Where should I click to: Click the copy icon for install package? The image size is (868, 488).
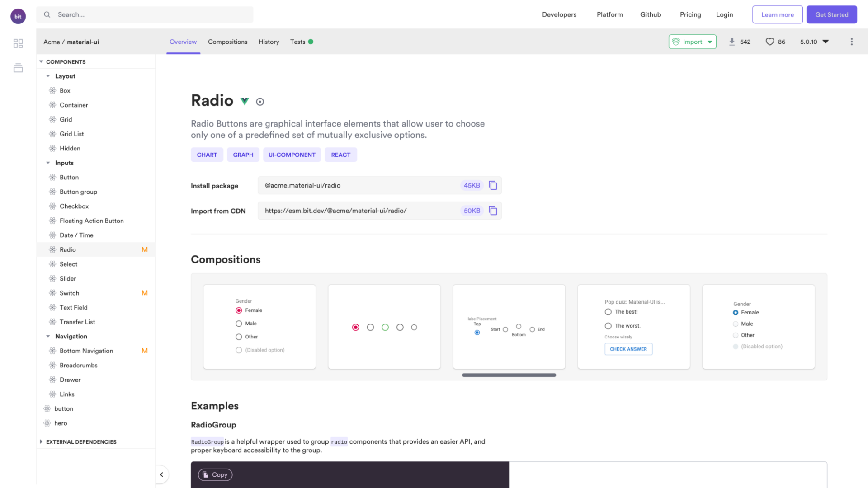point(492,185)
